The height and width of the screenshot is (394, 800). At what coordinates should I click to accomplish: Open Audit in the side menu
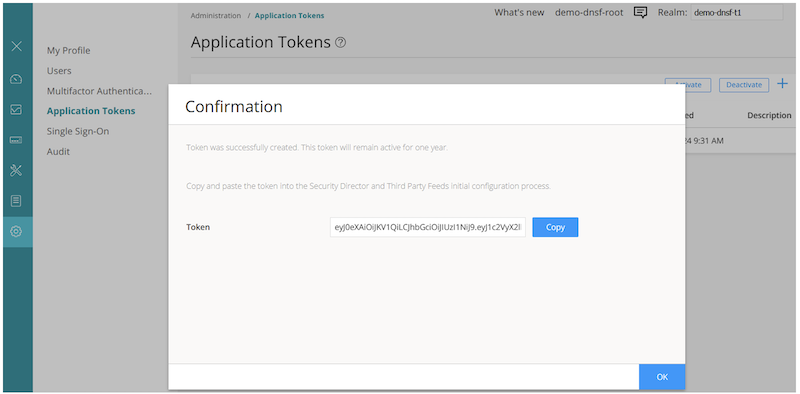pos(58,152)
